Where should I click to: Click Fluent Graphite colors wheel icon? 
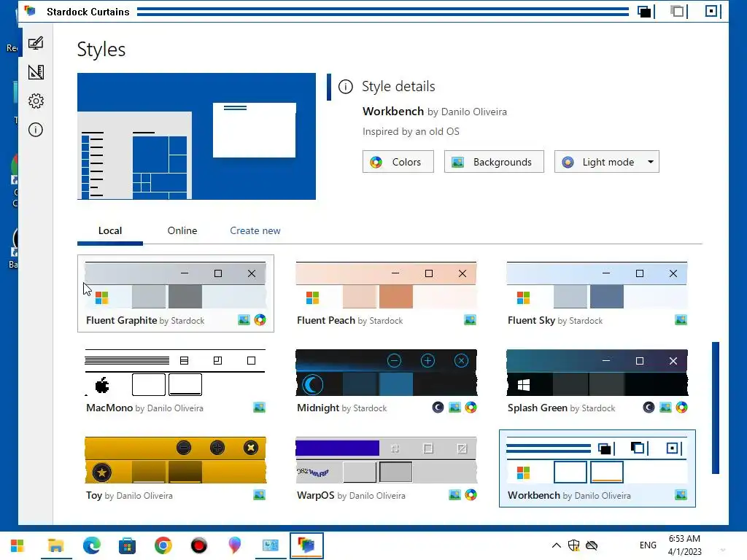260,320
